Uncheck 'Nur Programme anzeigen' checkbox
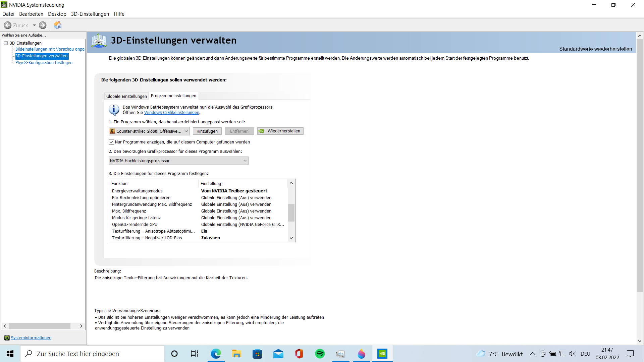This screenshot has width=644, height=362. point(111,142)
